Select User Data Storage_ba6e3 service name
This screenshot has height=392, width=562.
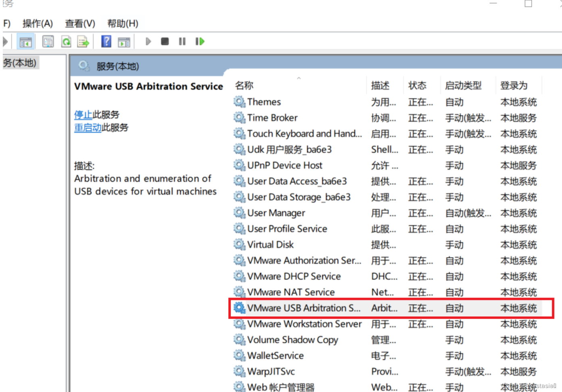coord(299,197)
